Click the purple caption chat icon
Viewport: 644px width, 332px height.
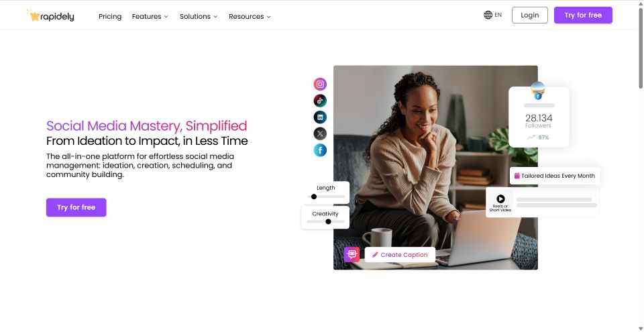[352, 254]
